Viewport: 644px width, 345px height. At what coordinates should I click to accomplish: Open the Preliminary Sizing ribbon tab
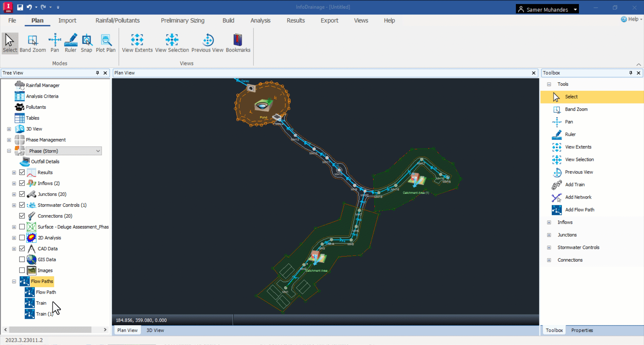coord(182,20)
